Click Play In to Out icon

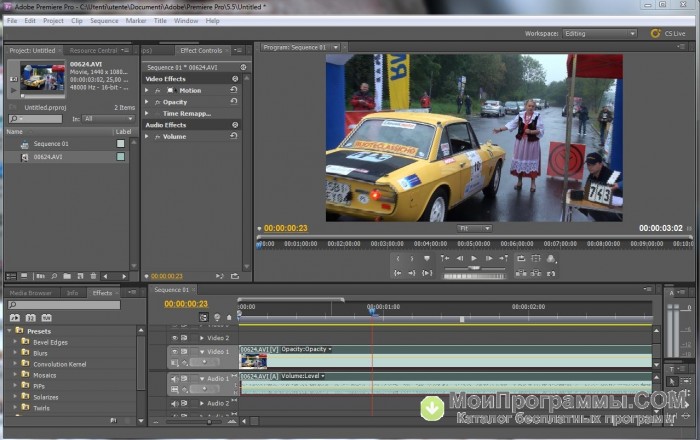427,273
